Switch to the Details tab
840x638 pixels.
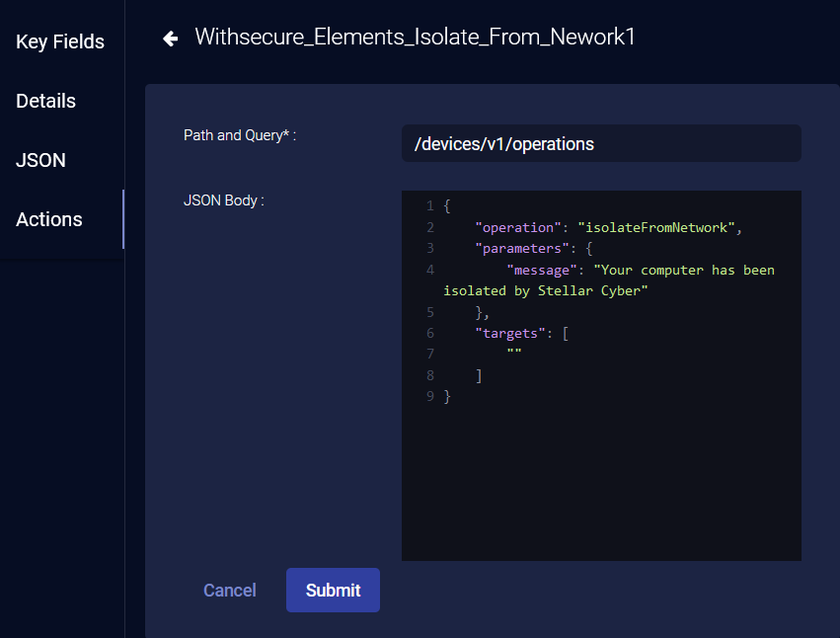pos(46,101)
